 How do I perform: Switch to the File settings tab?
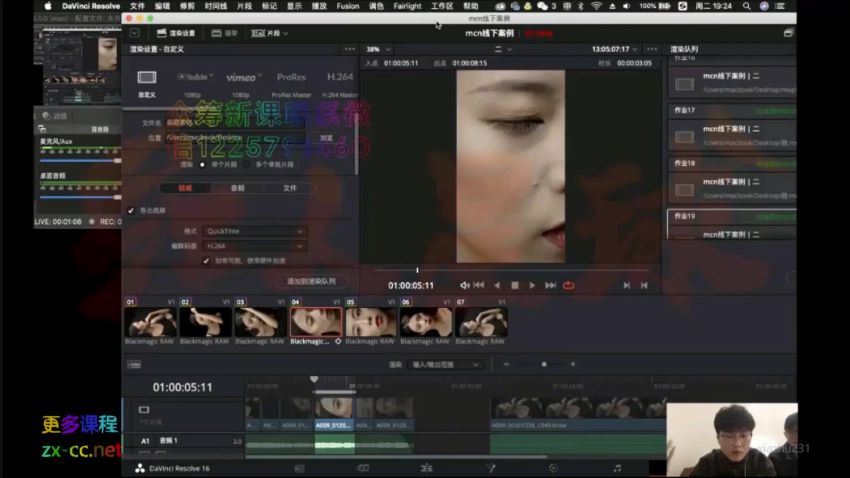point(289,188)
